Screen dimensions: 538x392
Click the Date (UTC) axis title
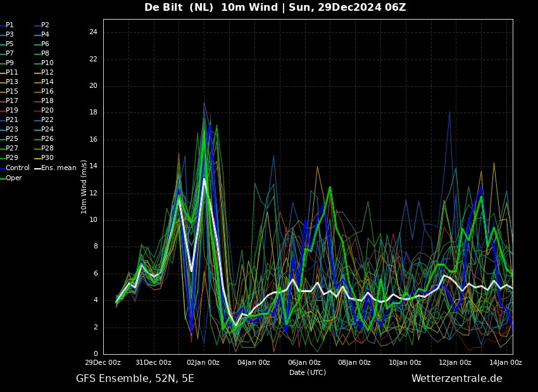tap(308, 372)
